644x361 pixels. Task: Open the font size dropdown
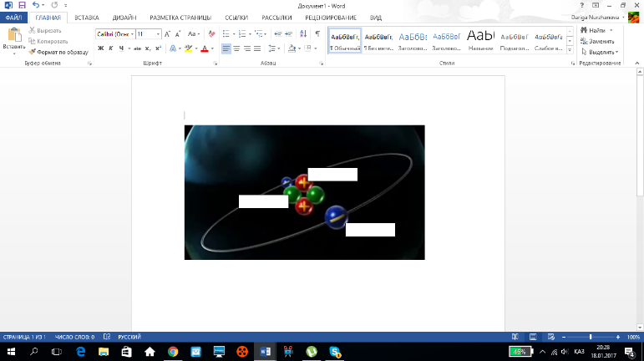(158, 34)
